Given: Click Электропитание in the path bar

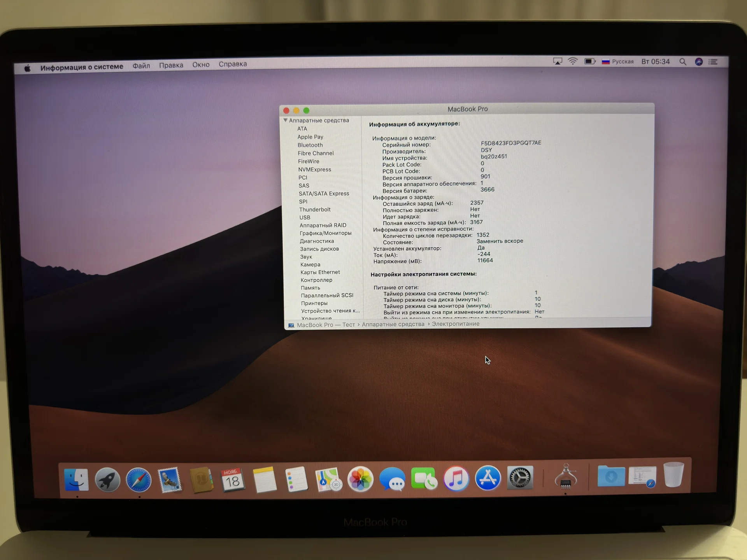Looking at the screenshot, I should (456, 324).
